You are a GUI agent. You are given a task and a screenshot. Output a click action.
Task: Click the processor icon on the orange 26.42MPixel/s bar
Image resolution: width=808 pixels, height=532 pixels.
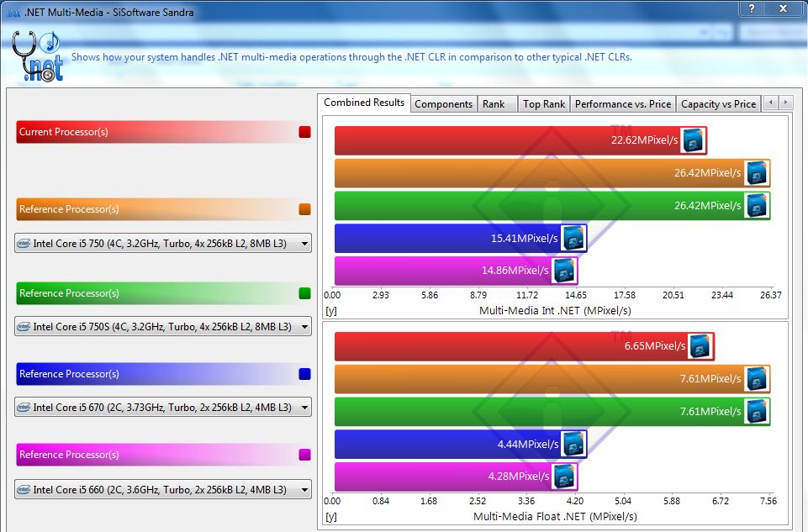pos(756,173)
